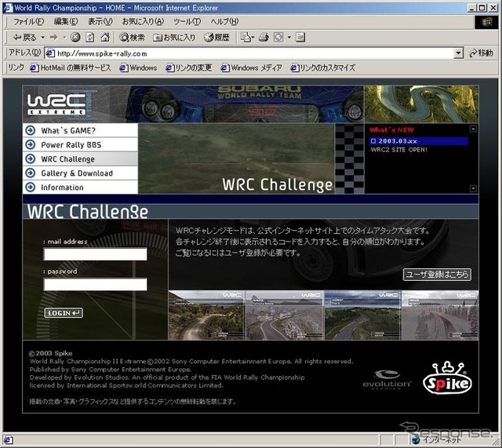Open the HotMail の無料サービス link
The width and height of the screenshot is (502, 448).
70,68
